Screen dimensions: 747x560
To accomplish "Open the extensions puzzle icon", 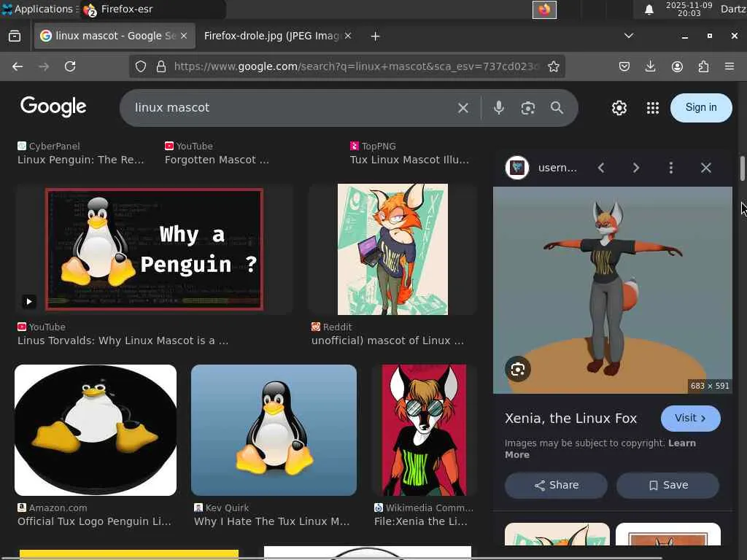I will click(x=703, y=66).
